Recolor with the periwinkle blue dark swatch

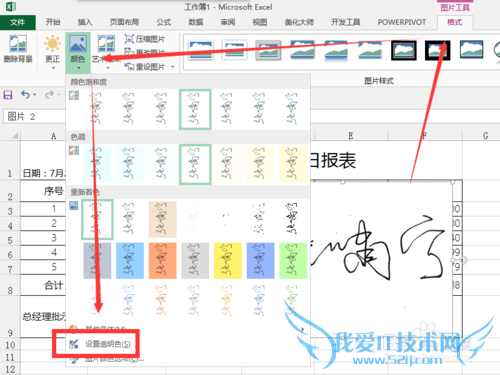(x=260, y=260)
